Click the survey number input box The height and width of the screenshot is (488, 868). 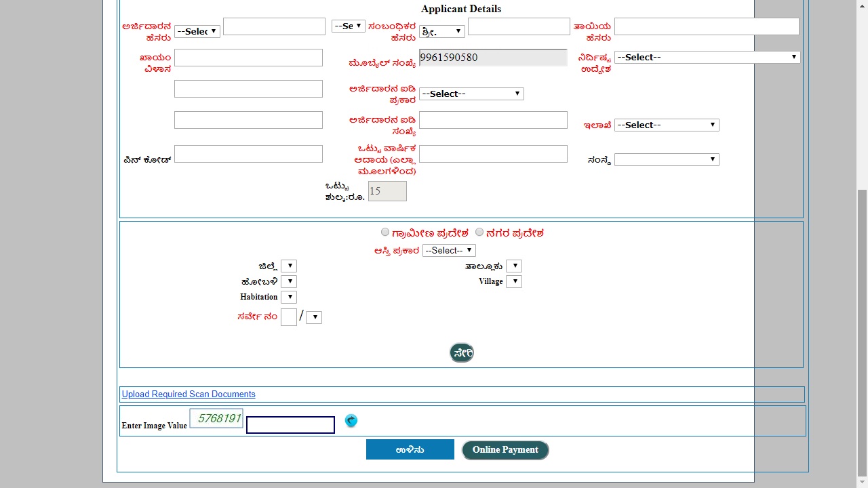click(288, 317)
